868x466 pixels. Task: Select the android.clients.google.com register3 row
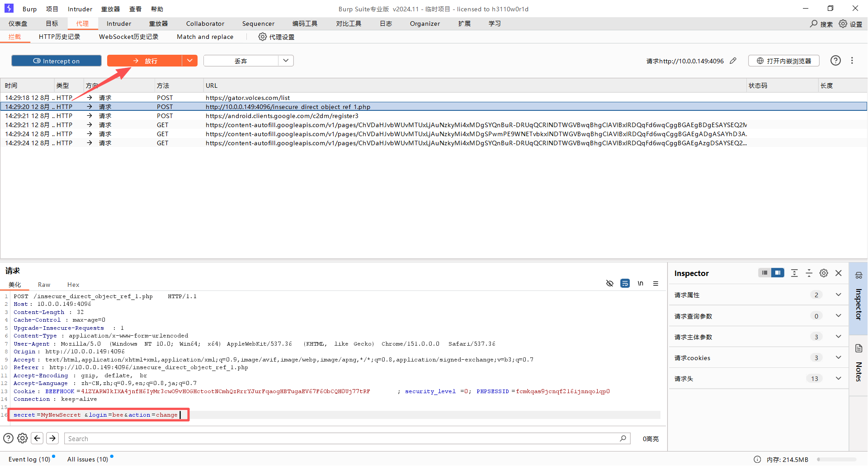point(434,116)
